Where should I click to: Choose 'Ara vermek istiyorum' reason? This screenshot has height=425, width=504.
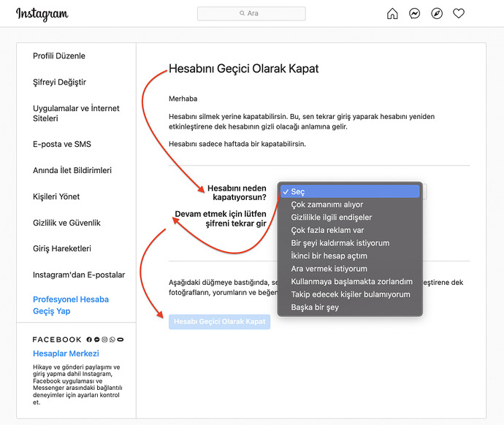tap(350, 269)
